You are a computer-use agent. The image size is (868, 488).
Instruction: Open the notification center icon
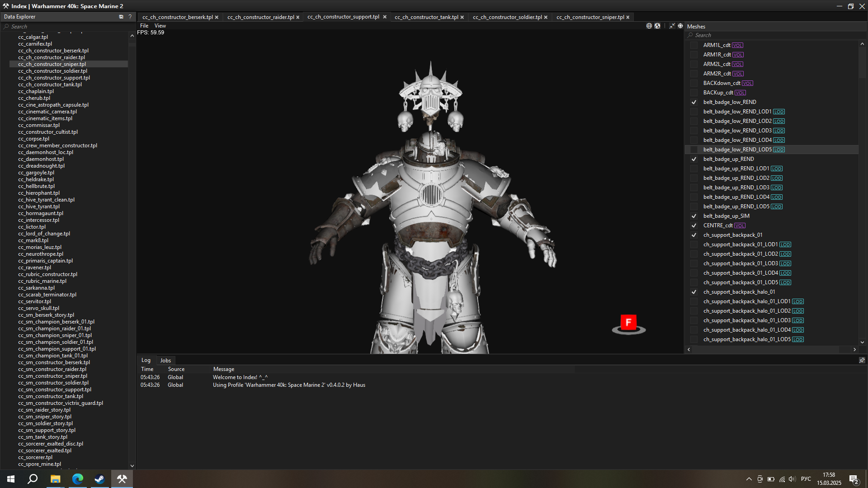pos(854,479)
